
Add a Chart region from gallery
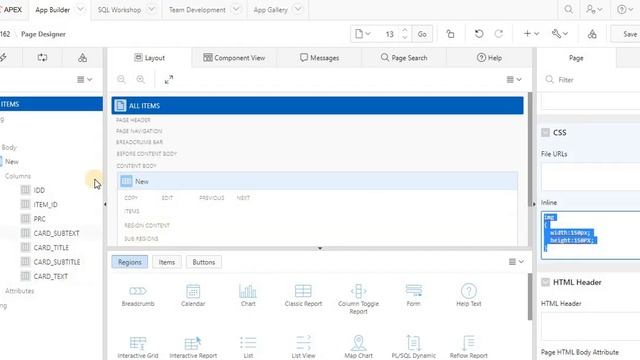(x=248, y=296)
